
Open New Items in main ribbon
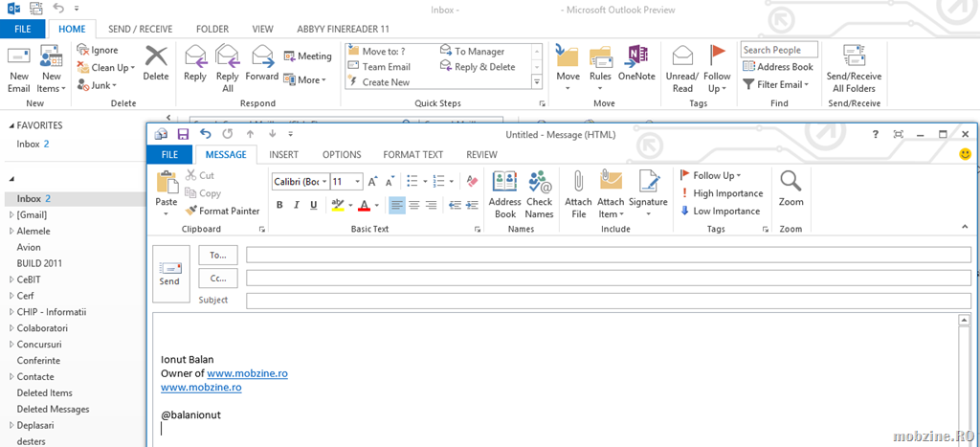52,69
